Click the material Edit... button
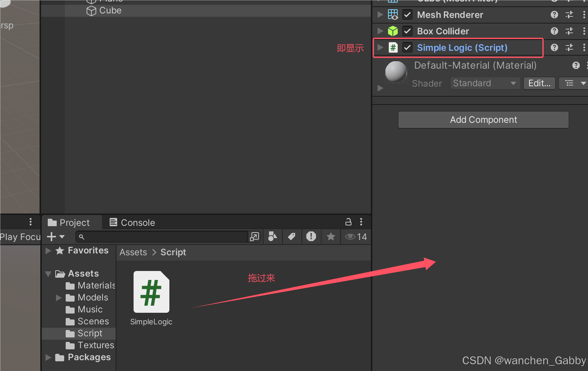Viewport: 588px width, 371px height. (x=539, y=83)
